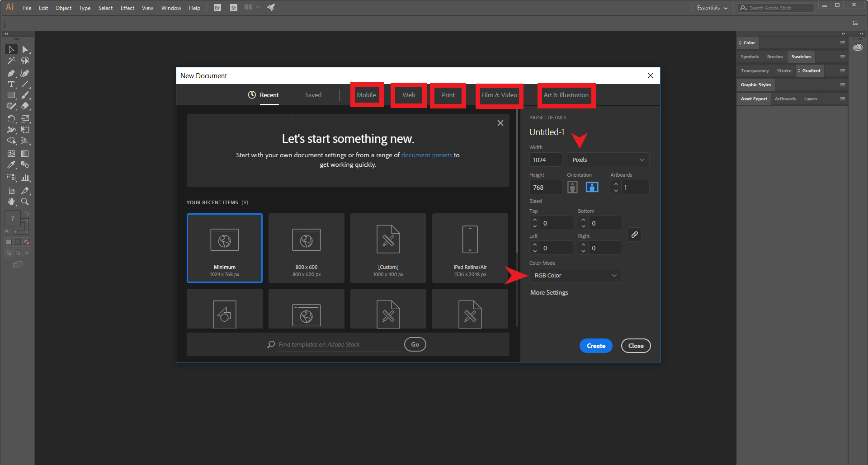Select the Eyedropper tool
Viewport: 868px width, 465px height.
tap(11, 165)
